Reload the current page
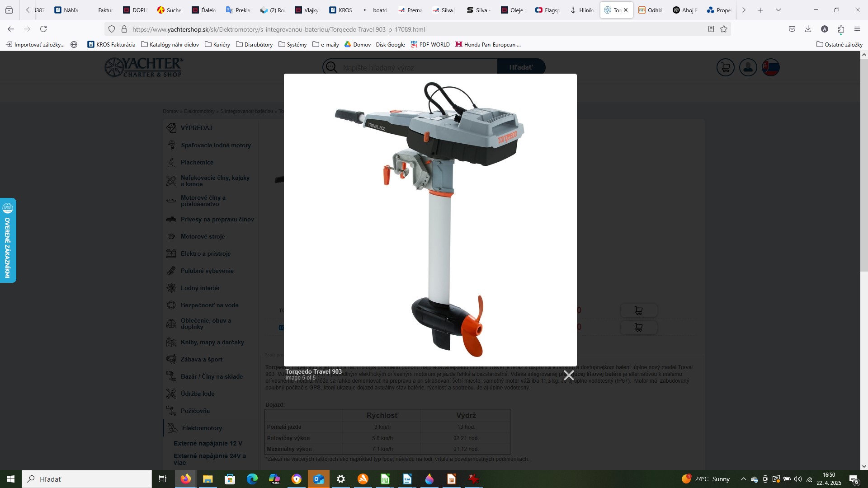868x488 pixels. point(43,29)
